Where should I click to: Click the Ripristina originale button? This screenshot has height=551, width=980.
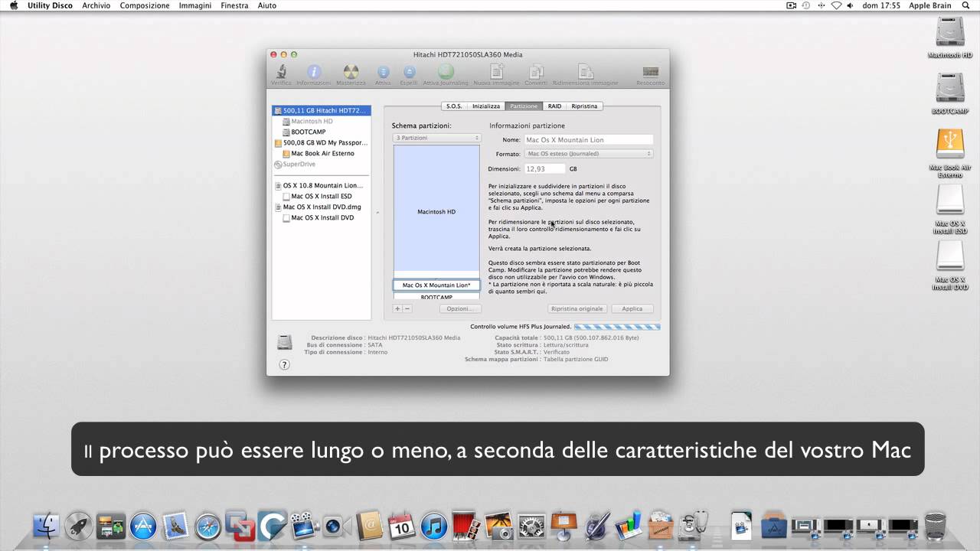coord(577,308)
